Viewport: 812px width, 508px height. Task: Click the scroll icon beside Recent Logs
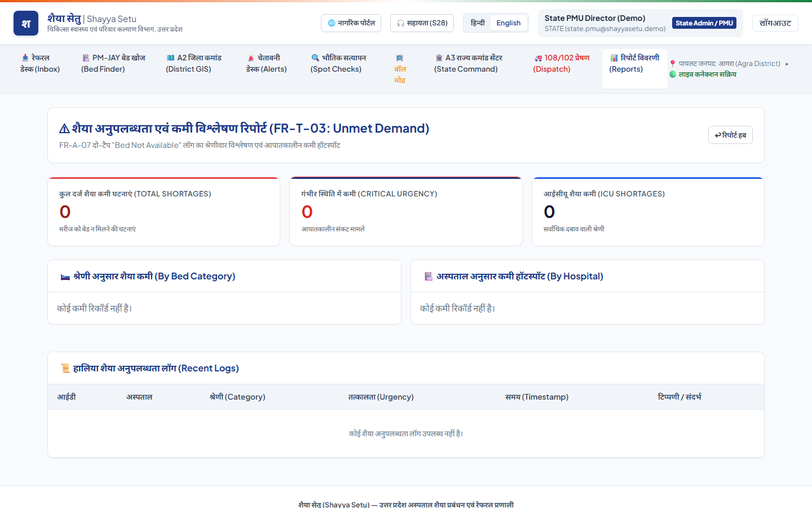pyautogui.click(x=65, y=369)
